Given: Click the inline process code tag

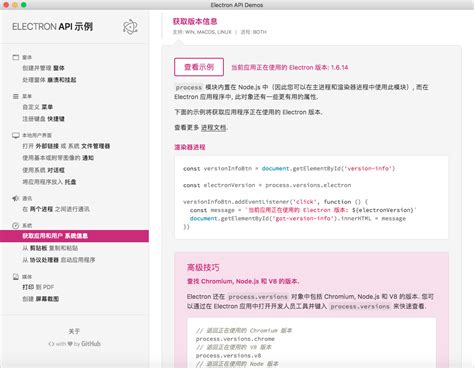Looking at the screenshot, I should pos(189,87).
